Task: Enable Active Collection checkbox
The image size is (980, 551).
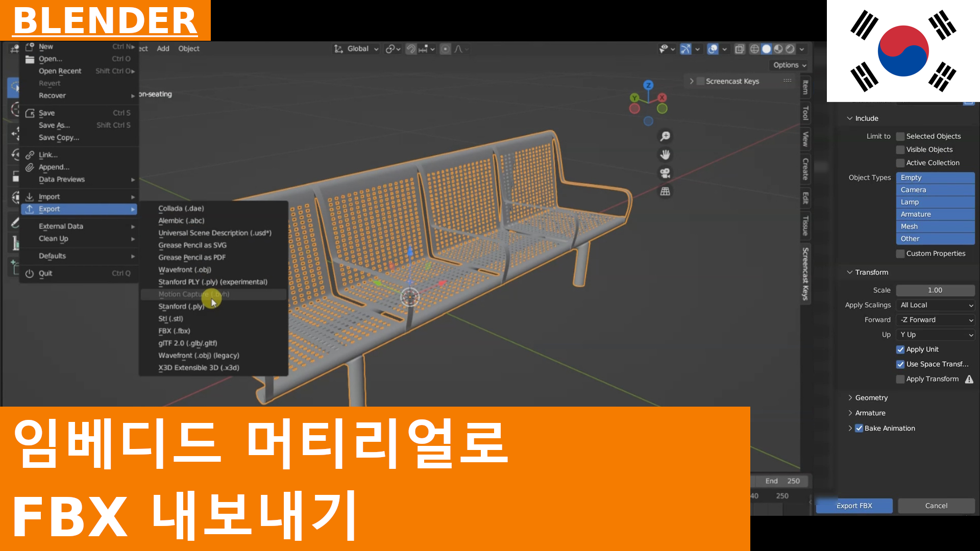Action: 900,163
